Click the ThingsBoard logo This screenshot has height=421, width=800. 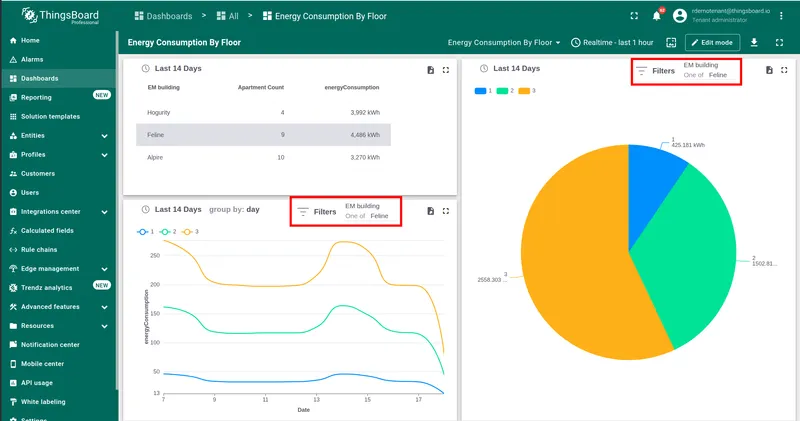click(x=60, y=16)
